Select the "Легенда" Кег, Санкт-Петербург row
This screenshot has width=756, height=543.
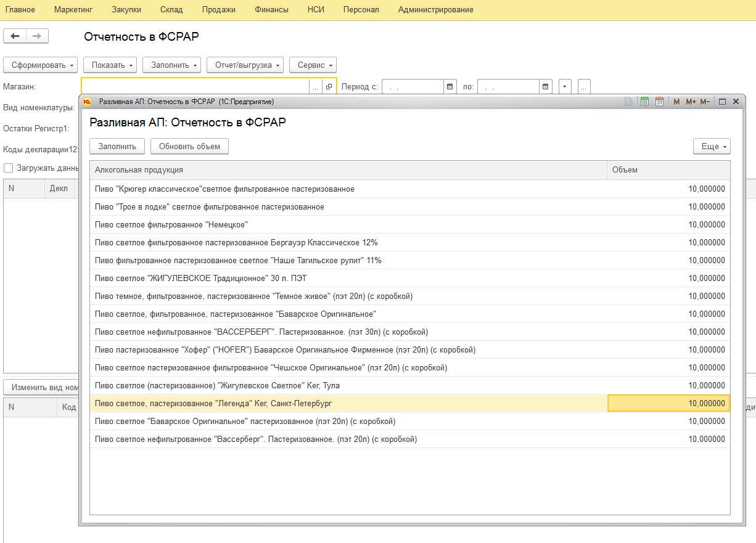pos(410,404)
